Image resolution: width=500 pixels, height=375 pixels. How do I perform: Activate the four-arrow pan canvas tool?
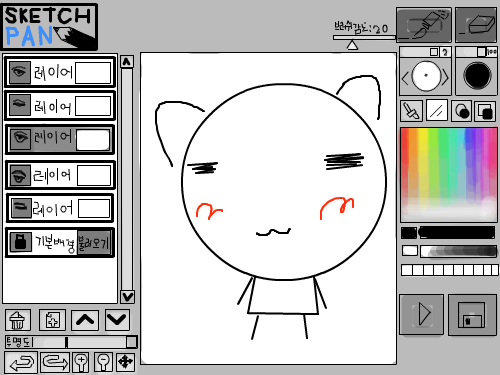tap(126, 362)
